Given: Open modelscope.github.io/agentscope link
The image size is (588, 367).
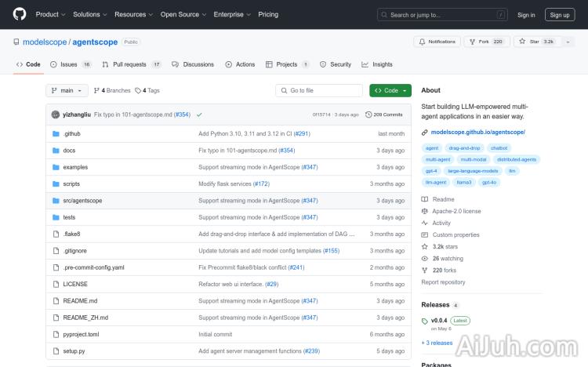Looking at the screenshot, I should pyautogui.click(x=477, y=133).
